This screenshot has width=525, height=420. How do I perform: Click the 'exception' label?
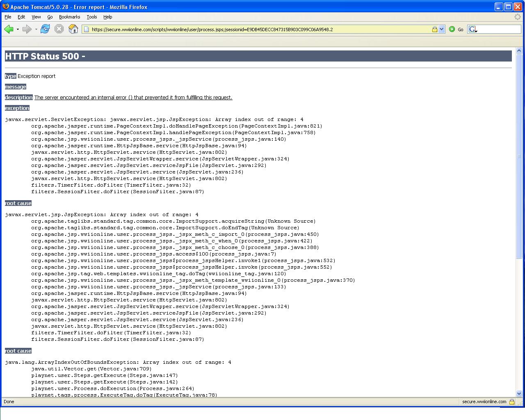click(17, 108)
